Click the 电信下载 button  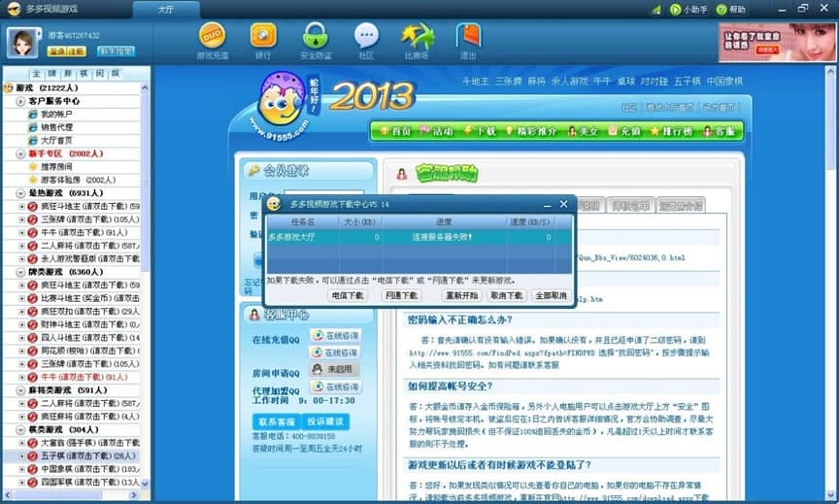tap(348, 295)
